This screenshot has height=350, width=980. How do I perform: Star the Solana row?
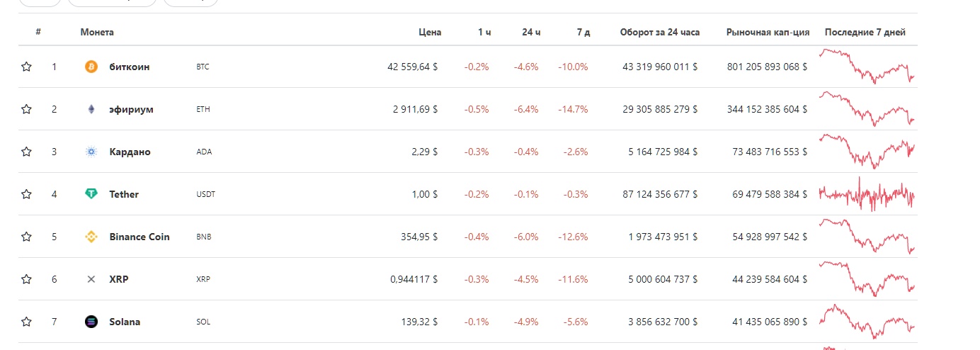click(x=26, y=322)
